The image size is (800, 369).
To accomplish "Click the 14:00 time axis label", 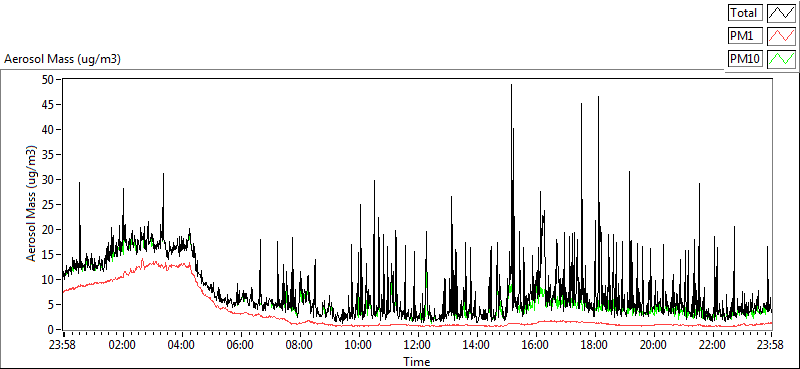I will tap(477, 344).
